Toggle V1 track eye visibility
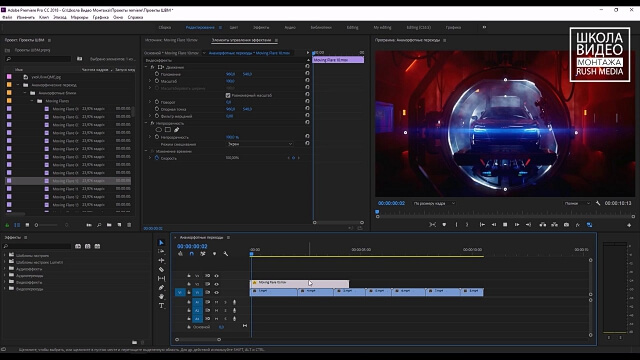 pyautogui.click(x=216, y=292)
